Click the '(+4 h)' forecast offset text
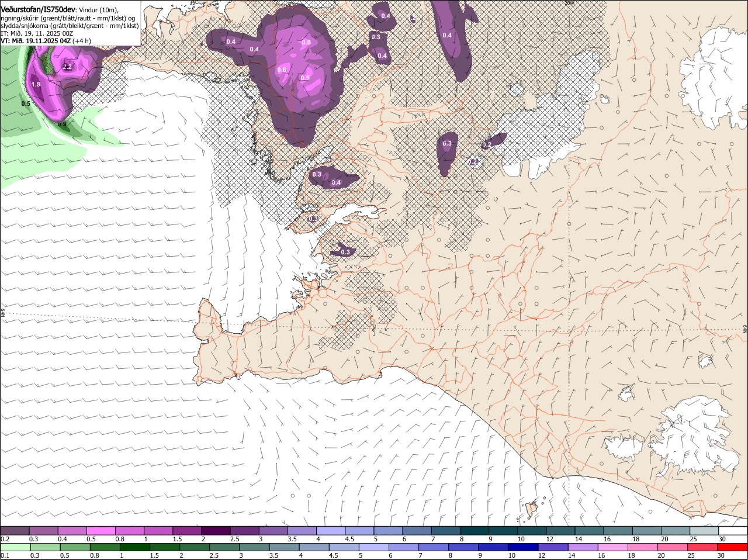Screen dimensions: 748x560 pyautogui.click(x=82, y=41)
